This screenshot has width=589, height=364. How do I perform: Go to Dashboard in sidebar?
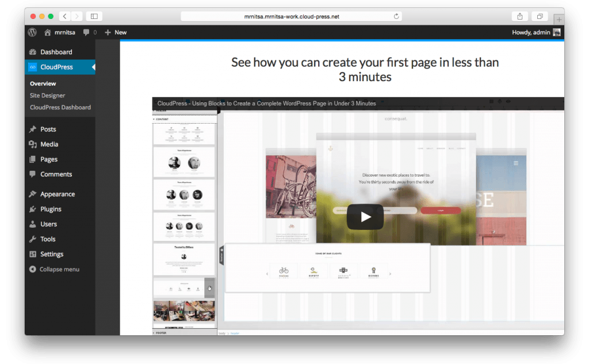(x=56, y=52)
